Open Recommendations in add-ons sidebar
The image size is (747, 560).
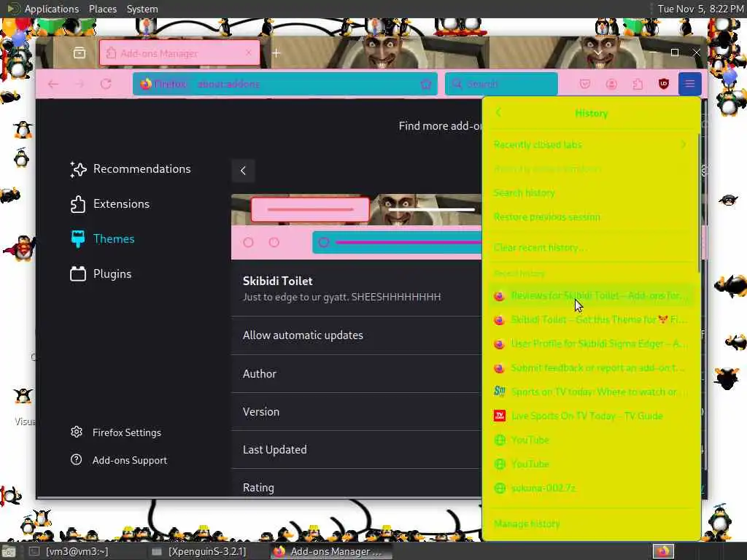(x=131, y=169)
